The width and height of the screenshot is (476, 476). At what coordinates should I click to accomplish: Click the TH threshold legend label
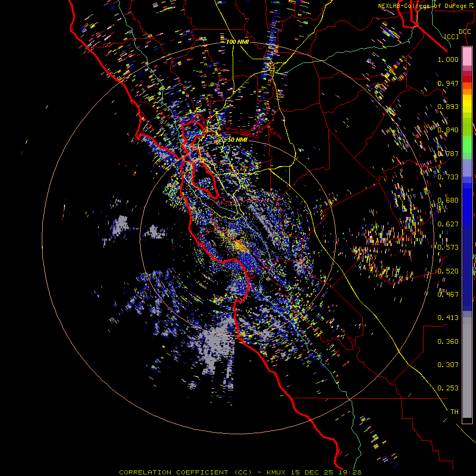pyautogui.click(x=454, y=412)
